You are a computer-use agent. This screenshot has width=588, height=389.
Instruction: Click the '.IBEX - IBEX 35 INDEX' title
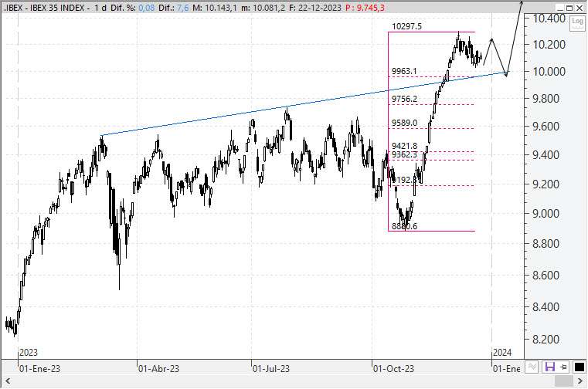(43, 8)
